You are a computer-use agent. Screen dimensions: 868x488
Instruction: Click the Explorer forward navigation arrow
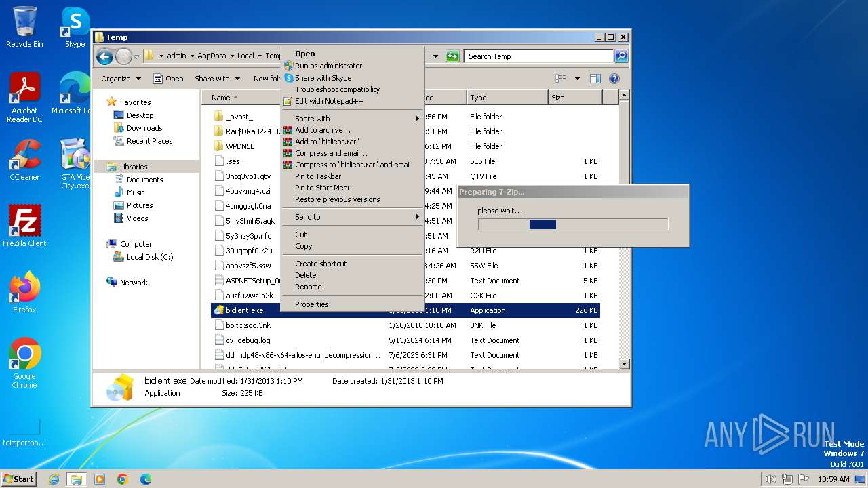(x=123, y=56)
